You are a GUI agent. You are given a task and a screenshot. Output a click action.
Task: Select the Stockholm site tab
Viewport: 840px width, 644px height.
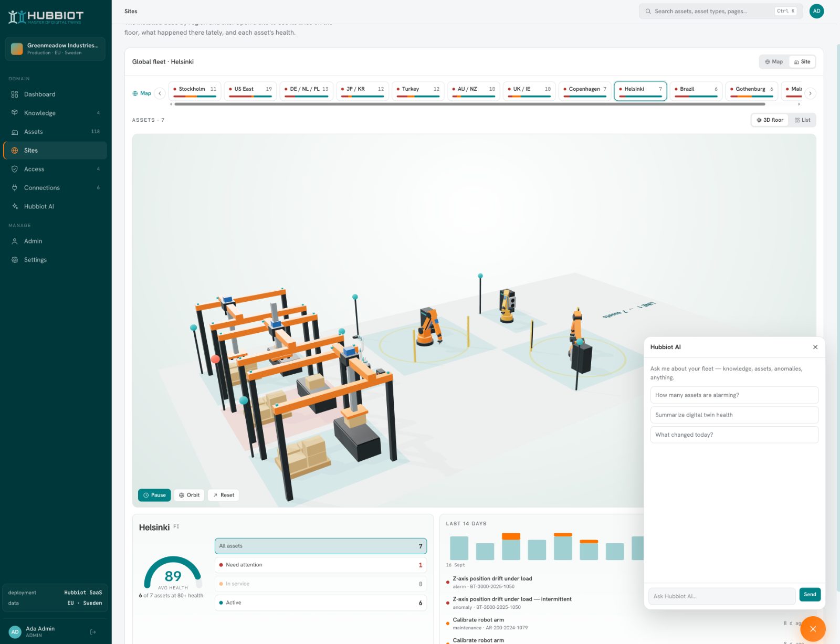195,90
